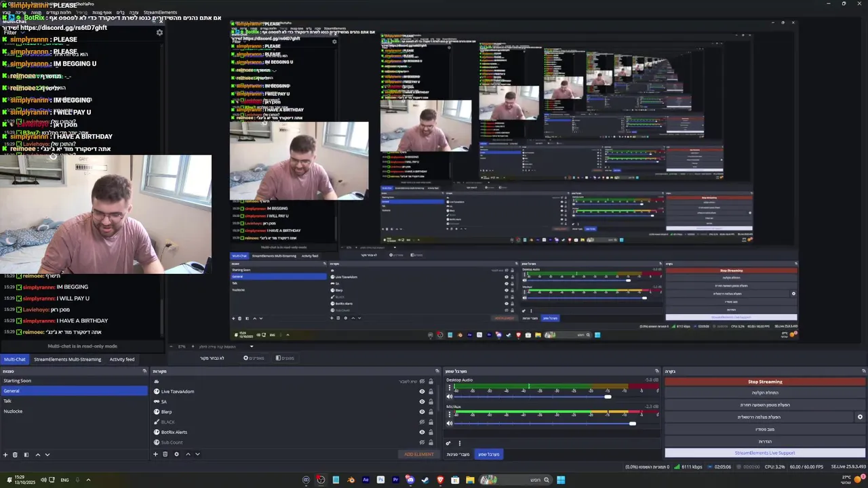Open source properties button above Sources
The height and width of the screenshot is (488, 868).
tap(254, 358)
